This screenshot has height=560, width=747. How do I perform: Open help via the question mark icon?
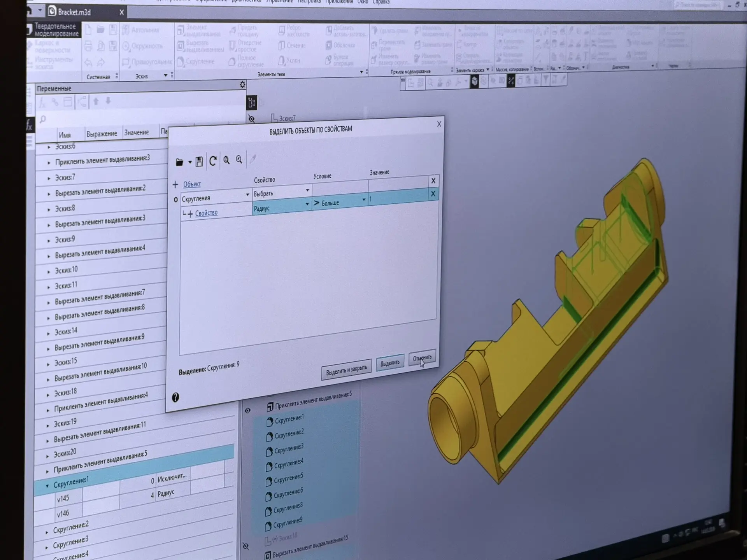175,397
